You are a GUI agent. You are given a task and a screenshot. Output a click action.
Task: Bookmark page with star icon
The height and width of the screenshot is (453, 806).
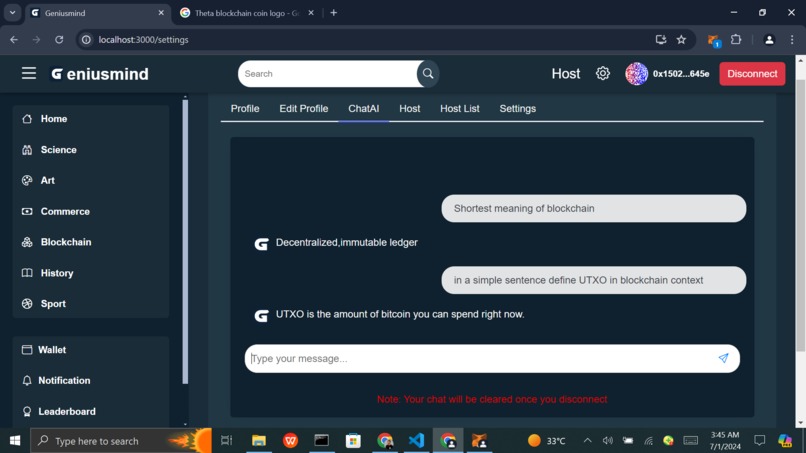coord(681,40)
